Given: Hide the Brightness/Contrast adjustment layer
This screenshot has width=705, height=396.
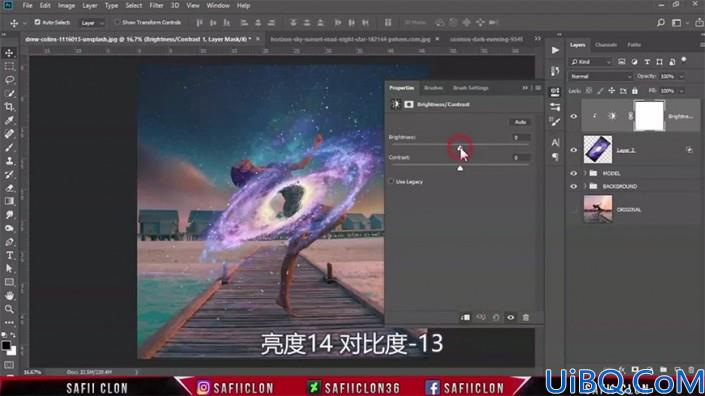Looking at the screenshot, I should (574, 116).
